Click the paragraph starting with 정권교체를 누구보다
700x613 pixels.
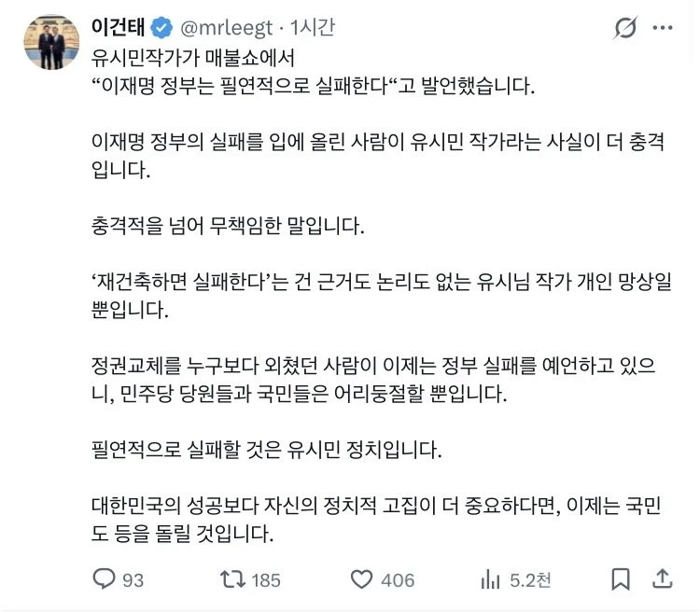pos(373,380)
